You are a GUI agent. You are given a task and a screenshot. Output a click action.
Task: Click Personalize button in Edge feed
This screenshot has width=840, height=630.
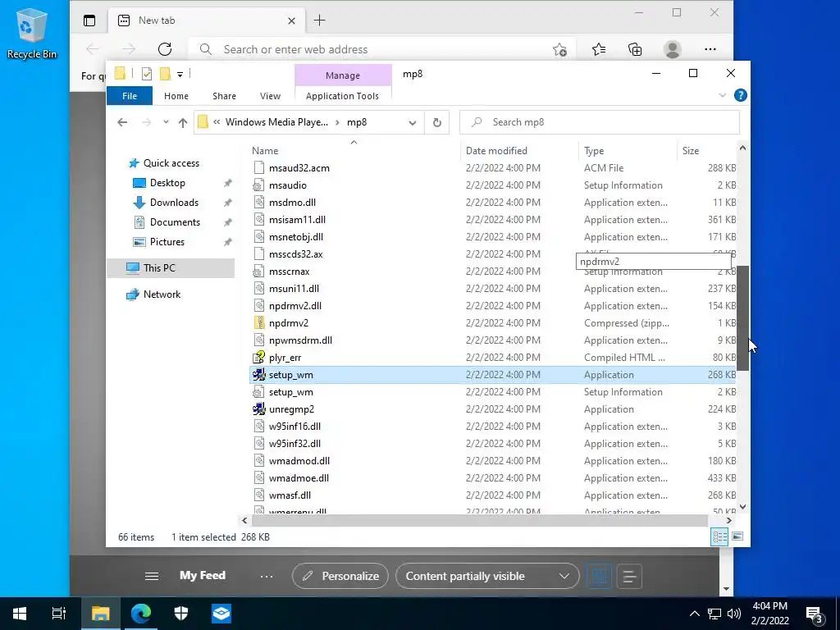click(x=340, y=576)
